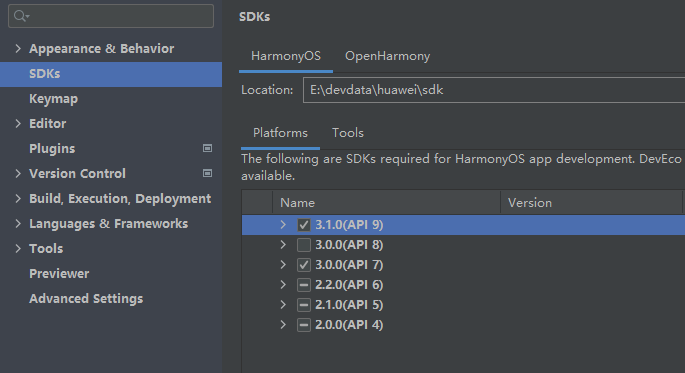685x373 pixels.
Task: Expand the 2.1.0(API 5) SDK row
Action: [283, 305]
